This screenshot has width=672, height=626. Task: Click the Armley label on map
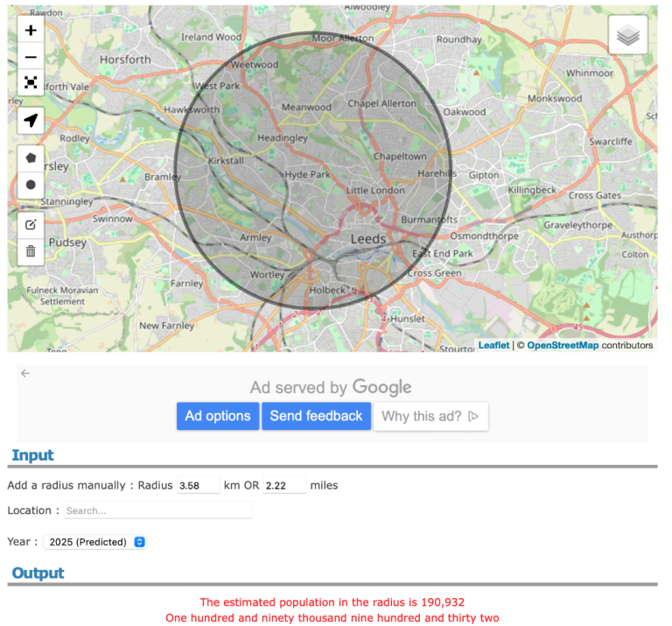255,237
